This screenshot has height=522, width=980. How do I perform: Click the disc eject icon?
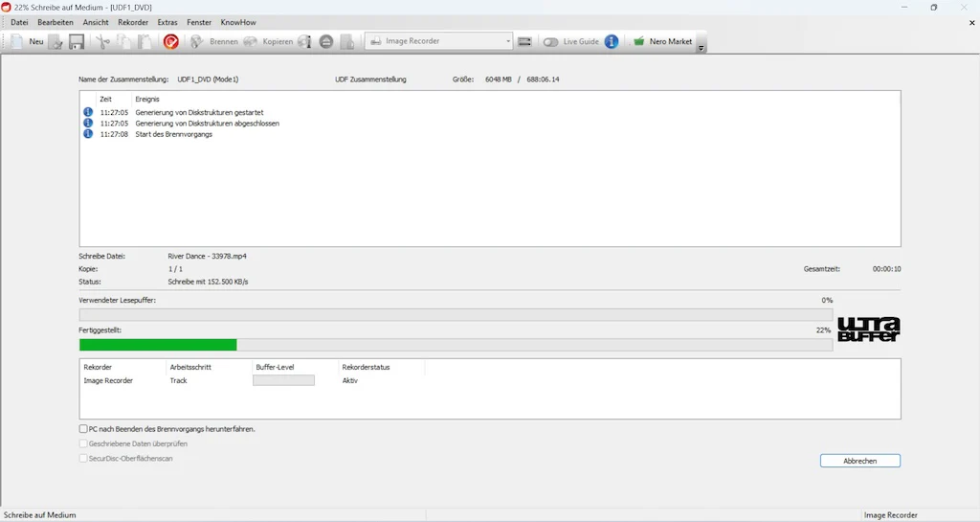[325, 41]
